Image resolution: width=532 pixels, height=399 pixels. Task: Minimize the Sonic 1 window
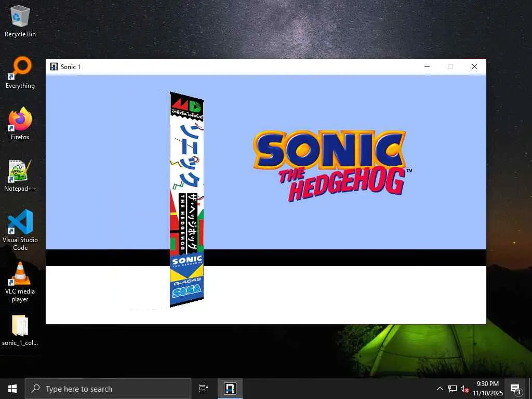[x=427, y=66]
